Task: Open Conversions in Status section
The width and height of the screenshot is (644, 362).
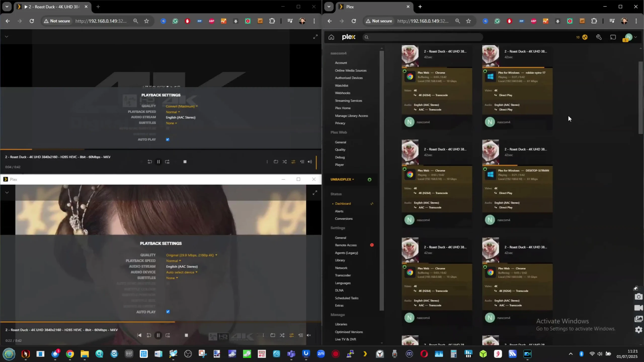Action: coord(344,219)
